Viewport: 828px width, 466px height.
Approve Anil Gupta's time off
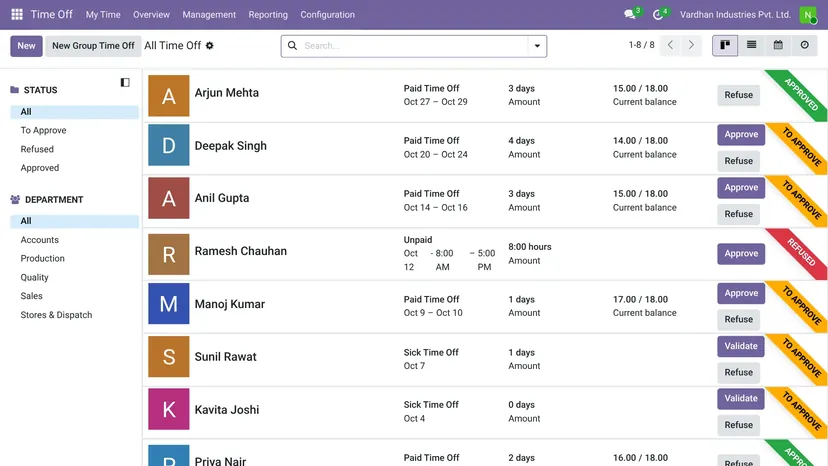(x=741, y=188)
